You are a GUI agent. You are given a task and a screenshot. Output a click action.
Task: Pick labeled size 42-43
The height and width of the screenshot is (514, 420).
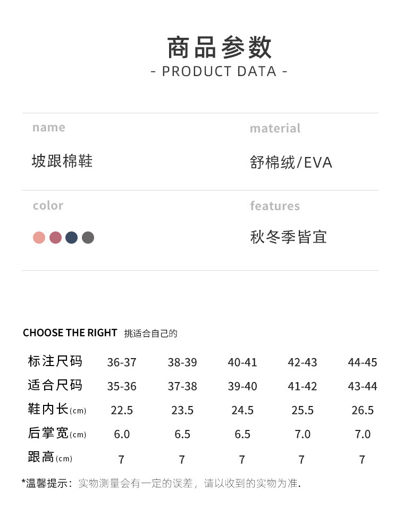pos(303,362)
